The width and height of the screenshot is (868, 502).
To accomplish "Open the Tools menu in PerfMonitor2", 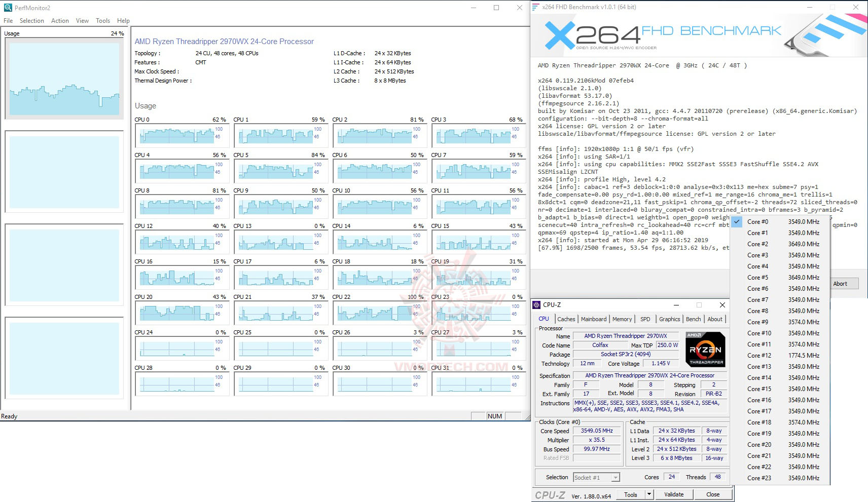I will 103,21.
